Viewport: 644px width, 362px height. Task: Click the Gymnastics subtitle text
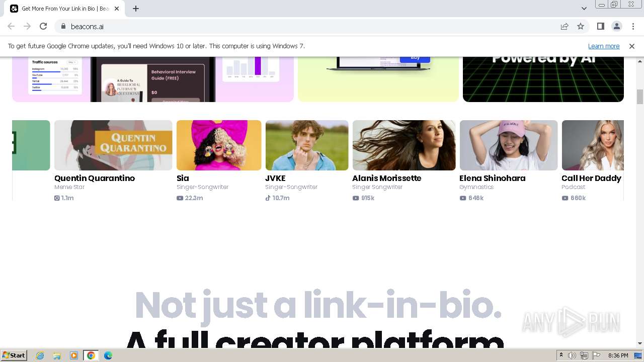476,187
